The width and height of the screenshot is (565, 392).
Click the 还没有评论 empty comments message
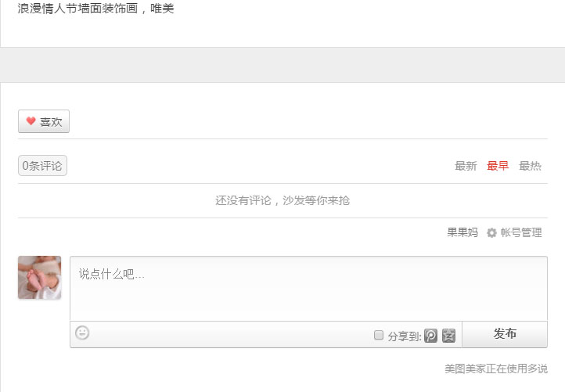coord(282,200)
